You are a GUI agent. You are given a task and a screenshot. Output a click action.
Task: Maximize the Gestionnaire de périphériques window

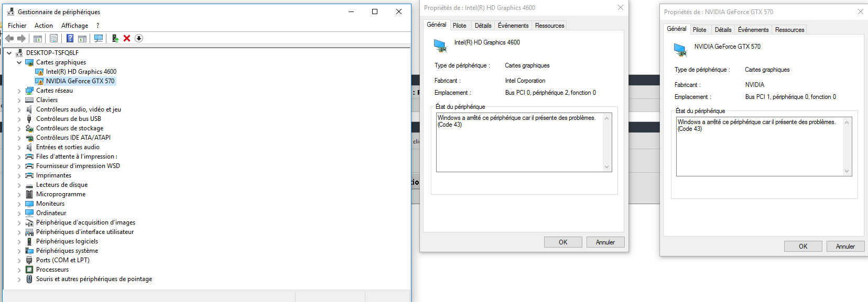pos(375,12)
